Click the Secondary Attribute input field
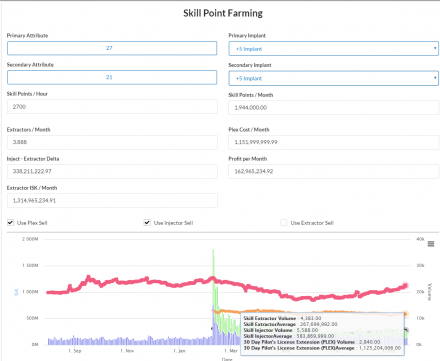The height and width of the screenshot is (361, 440). 112,77
